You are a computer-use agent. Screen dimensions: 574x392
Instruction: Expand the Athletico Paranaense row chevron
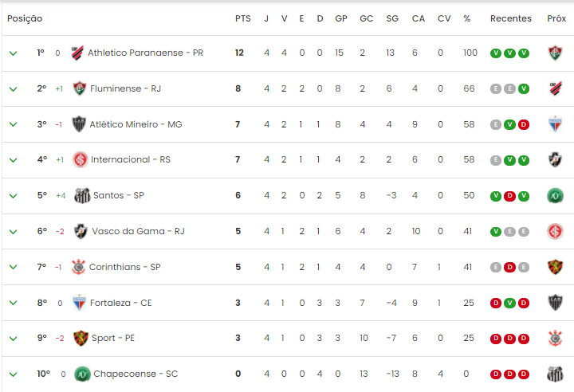14,53
